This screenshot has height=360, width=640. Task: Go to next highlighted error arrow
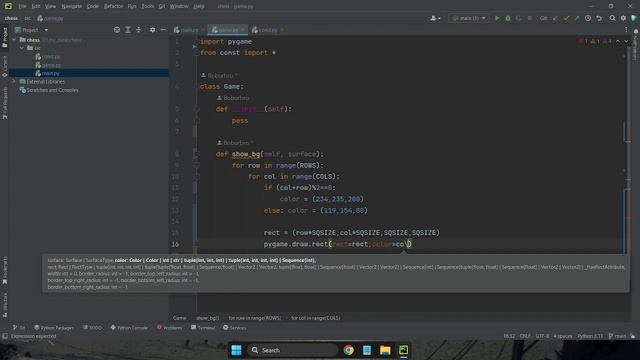626,41
